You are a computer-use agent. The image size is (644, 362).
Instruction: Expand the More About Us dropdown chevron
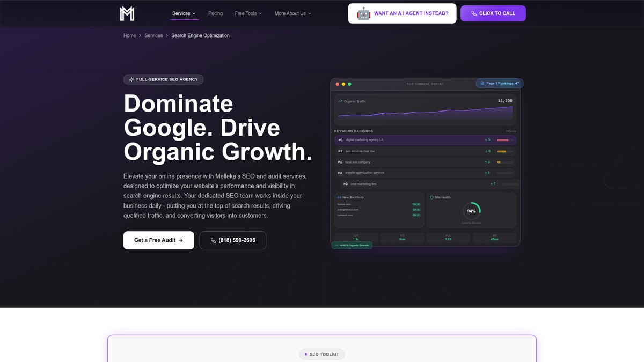309,13
